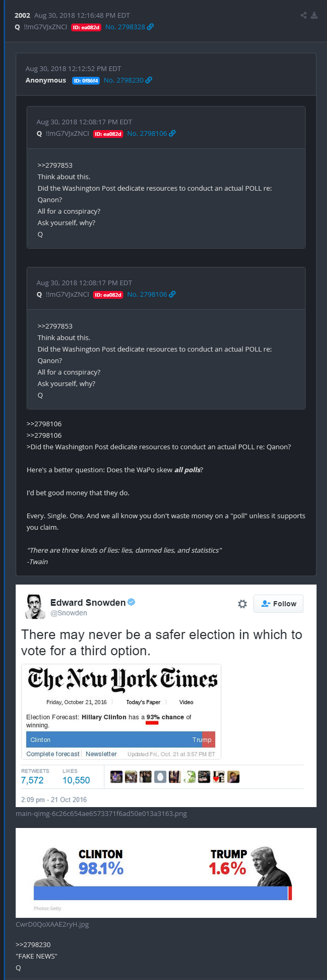Click the verified badge beside Edward Snowden
This screenshot has height=980, width=327.
point(132,602)
